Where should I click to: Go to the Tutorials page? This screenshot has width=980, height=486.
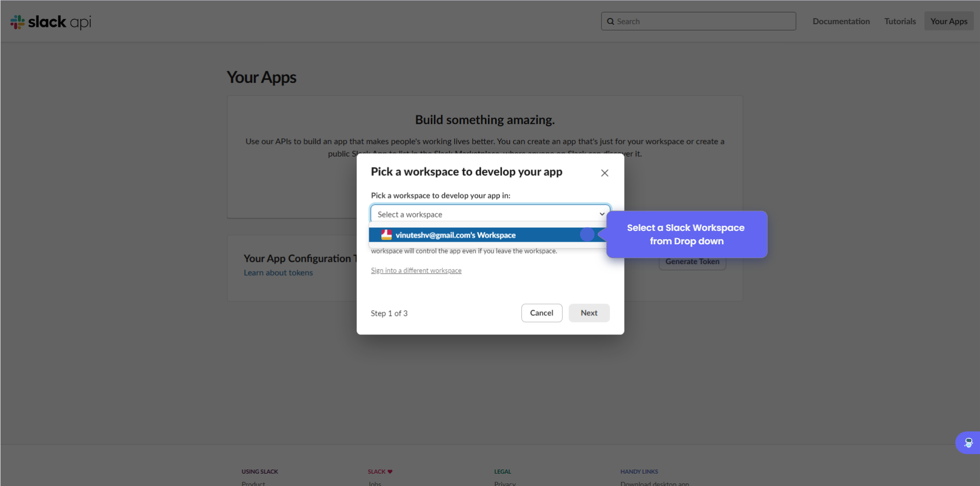pos(900,21)
